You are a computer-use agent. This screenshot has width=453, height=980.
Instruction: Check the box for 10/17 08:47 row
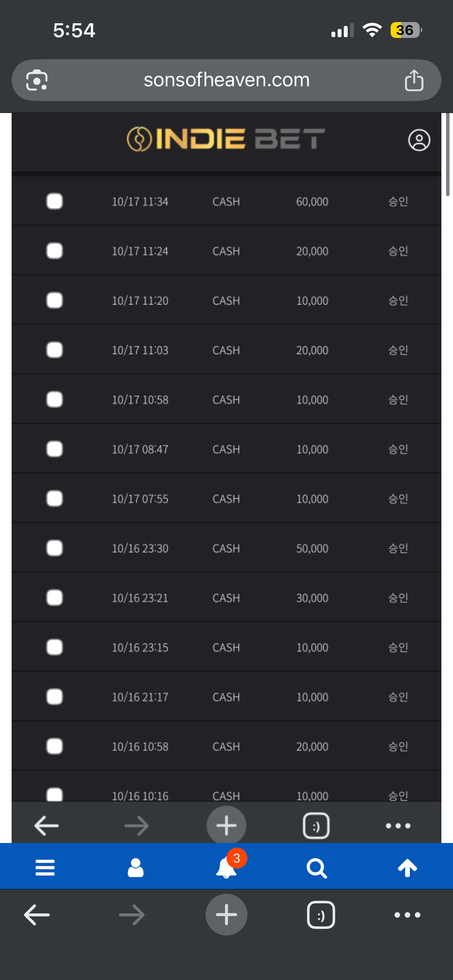coord(55,449)
